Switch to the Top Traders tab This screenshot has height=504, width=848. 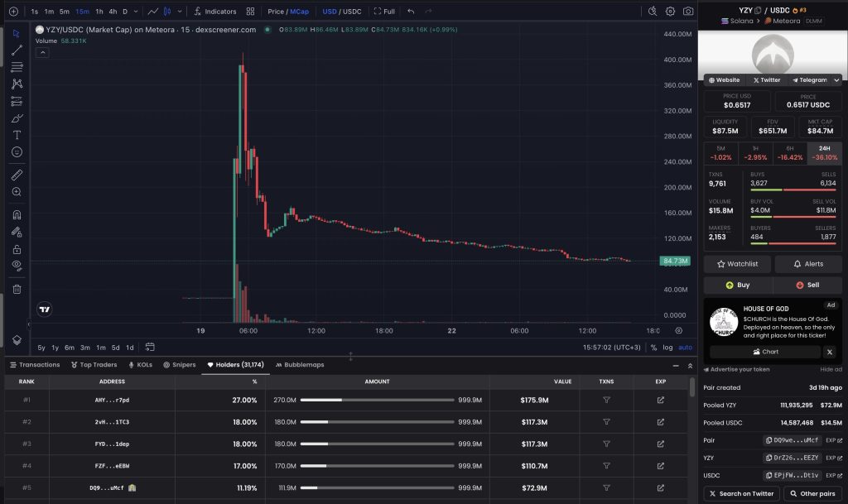coord(93,365)
